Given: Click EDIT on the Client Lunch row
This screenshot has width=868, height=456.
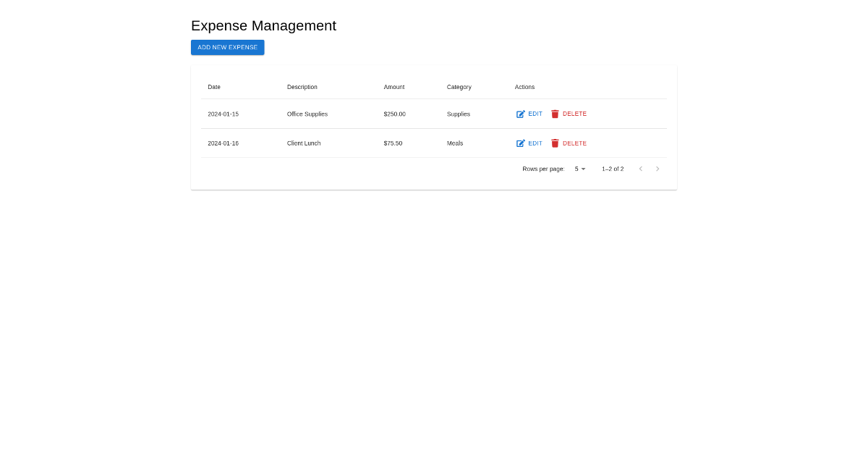Looking at the screenshot, I should pyautogui.click(x=529, y=143).
